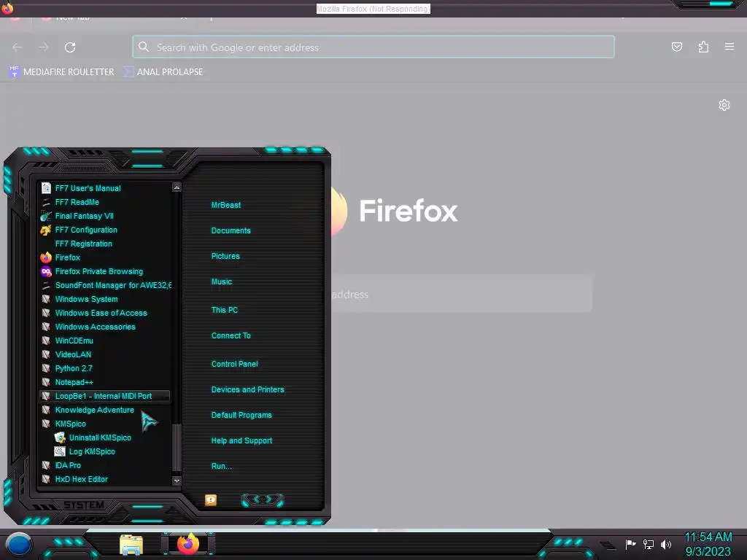Open File Explorer from taskbar
Viewport: 747px width, 560px height.
131,545
